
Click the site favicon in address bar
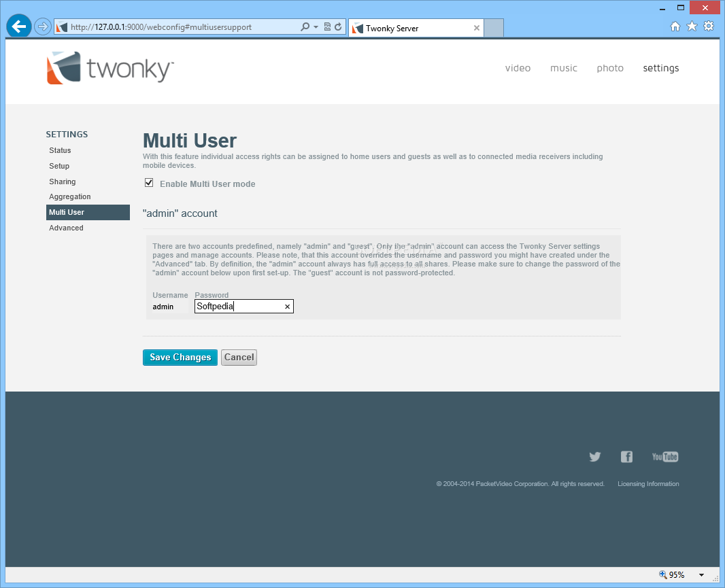(62, 27)
